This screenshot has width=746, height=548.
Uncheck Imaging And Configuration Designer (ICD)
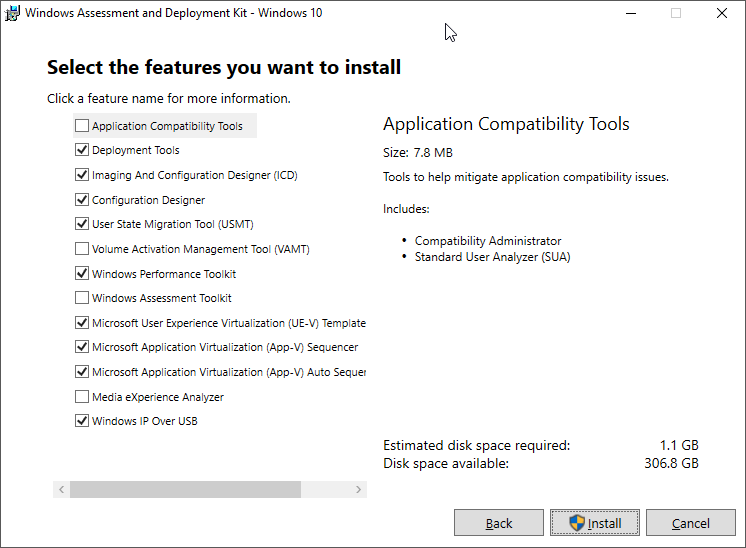click(x=82, y=175)
